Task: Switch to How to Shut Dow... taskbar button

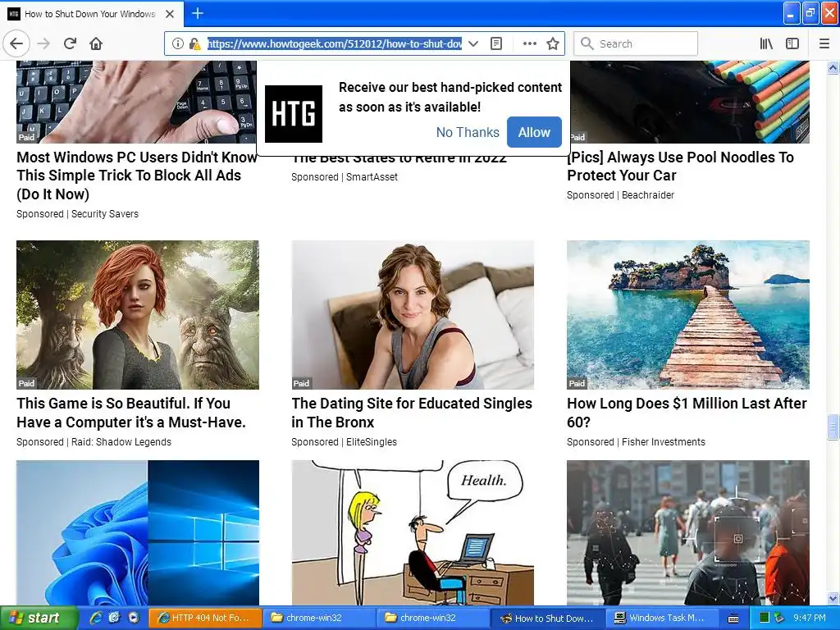Action: [547, 619]
